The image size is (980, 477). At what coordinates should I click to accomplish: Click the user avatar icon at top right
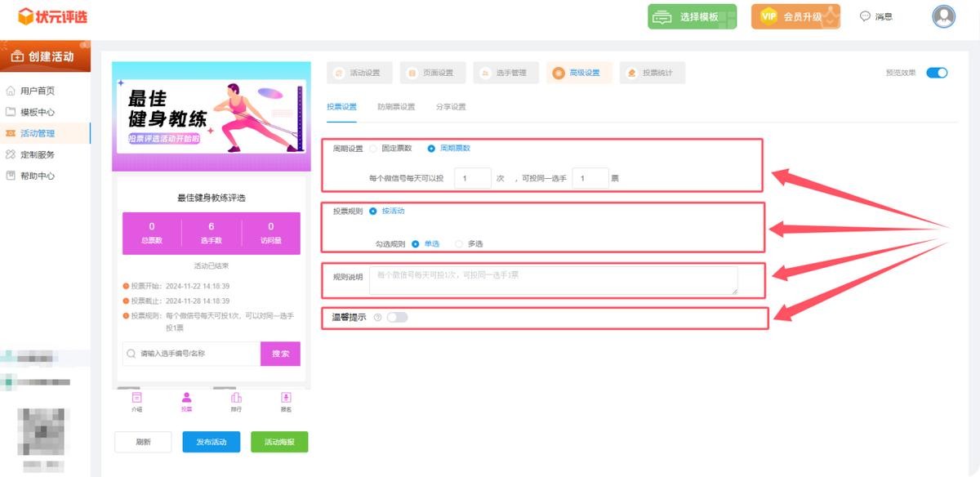click(x=943, y=16)
